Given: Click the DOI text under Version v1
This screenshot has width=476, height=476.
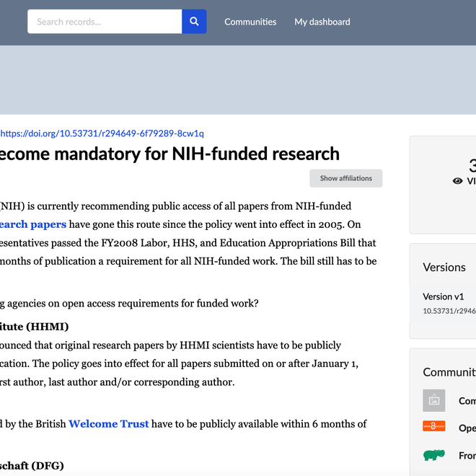Looking at the screenshot, I should (x=449, y=311).
